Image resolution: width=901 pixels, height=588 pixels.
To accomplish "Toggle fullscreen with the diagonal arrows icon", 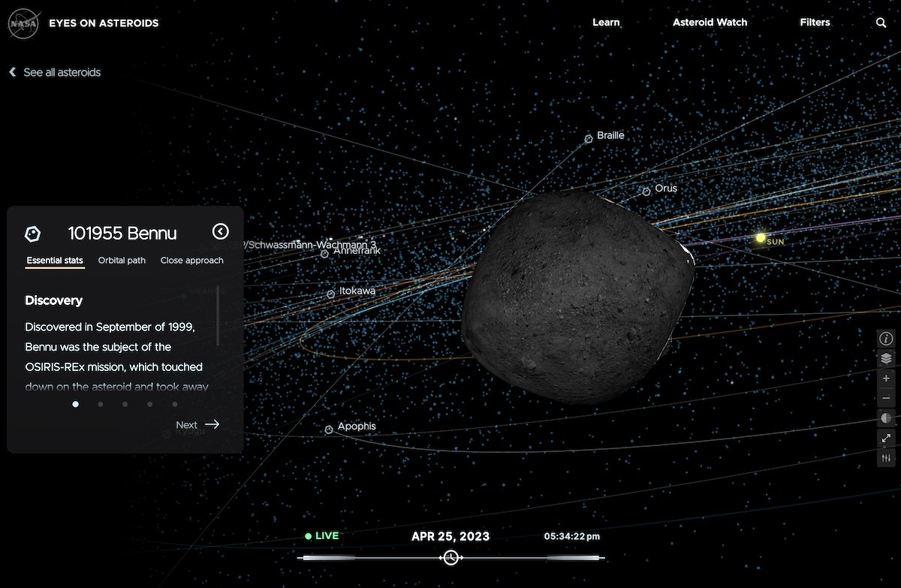I will [x=886, y=438].
